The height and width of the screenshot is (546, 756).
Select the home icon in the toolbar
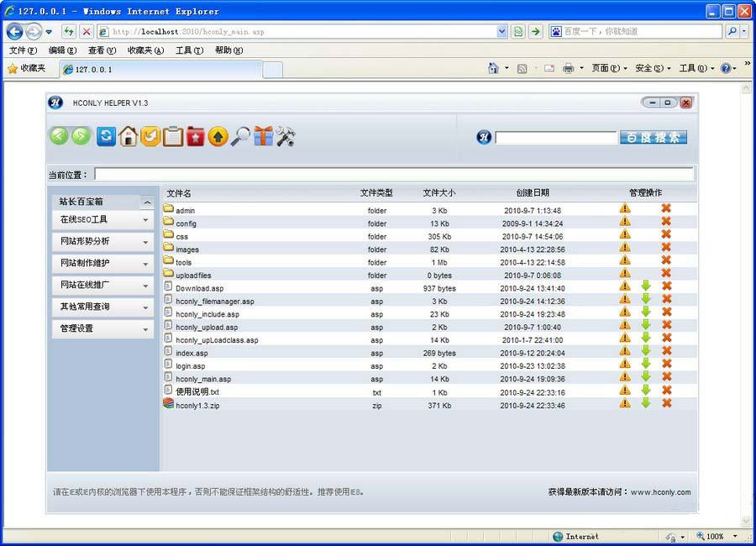tap(128, 136)
